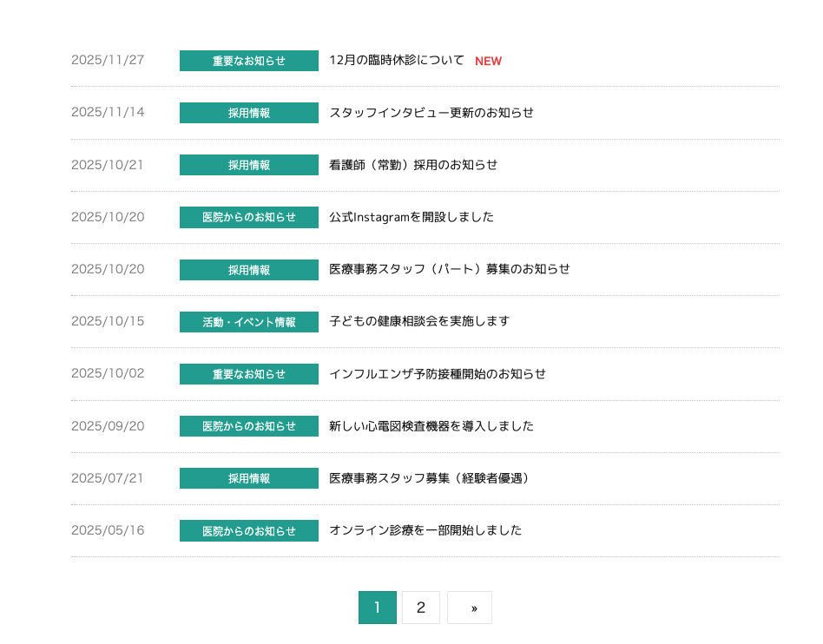Click the next page » arrow
Viewport: 823px width, 644px height.
[470, 608]
